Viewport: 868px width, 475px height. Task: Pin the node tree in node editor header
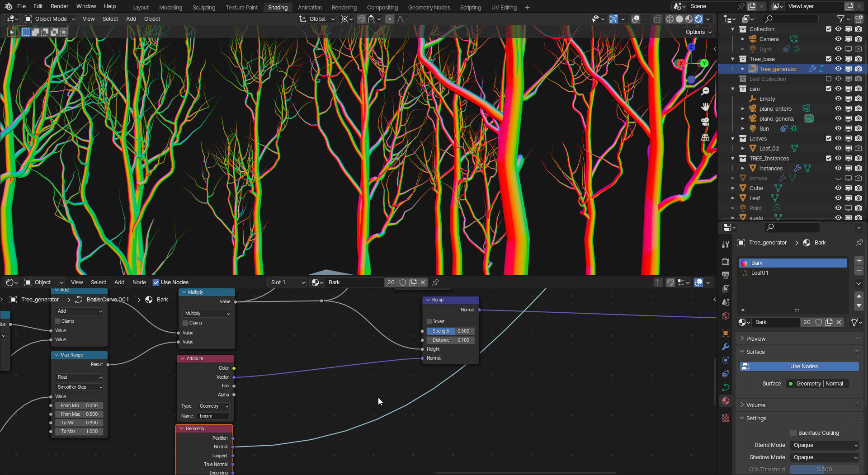coord(435,282)
